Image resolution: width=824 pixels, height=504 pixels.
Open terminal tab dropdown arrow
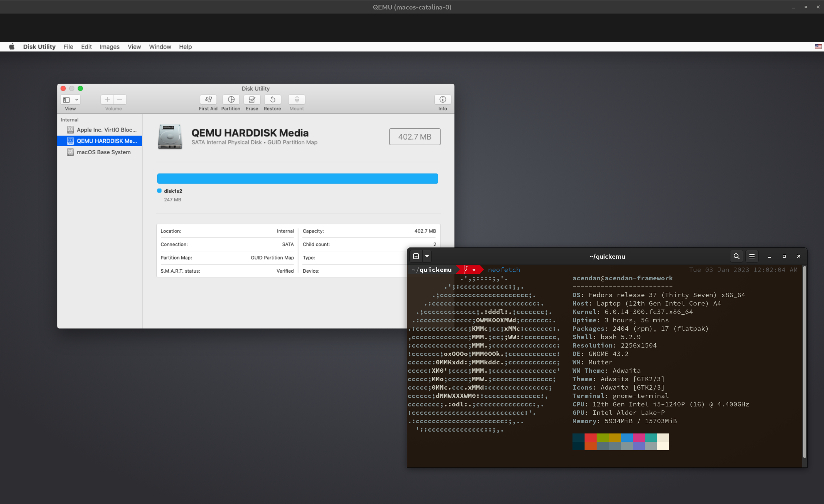[427, 256]
